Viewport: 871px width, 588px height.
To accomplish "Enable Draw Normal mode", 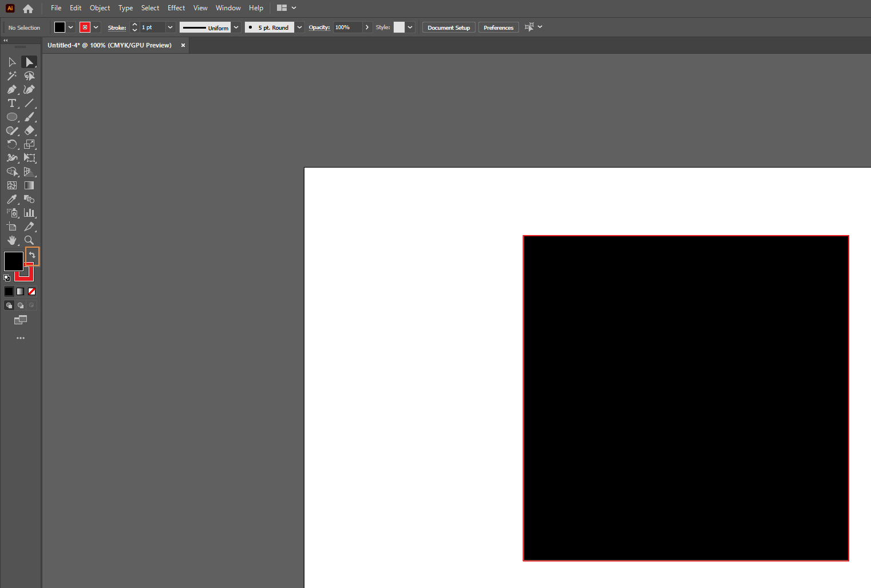I will tap(9, 305).
